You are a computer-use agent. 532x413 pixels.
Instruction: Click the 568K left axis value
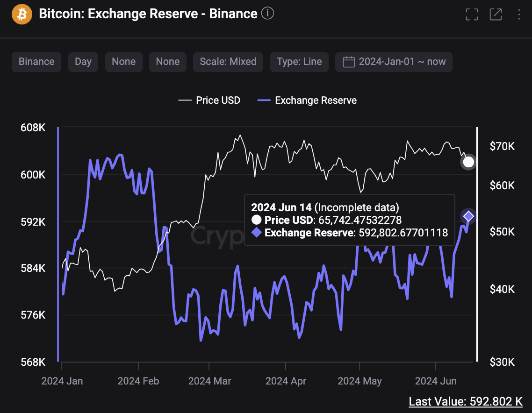[33, 362]
